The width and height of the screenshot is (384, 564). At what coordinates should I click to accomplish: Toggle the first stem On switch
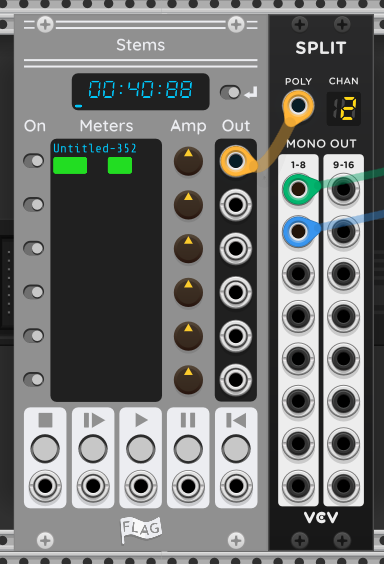[x=34, y=161]
